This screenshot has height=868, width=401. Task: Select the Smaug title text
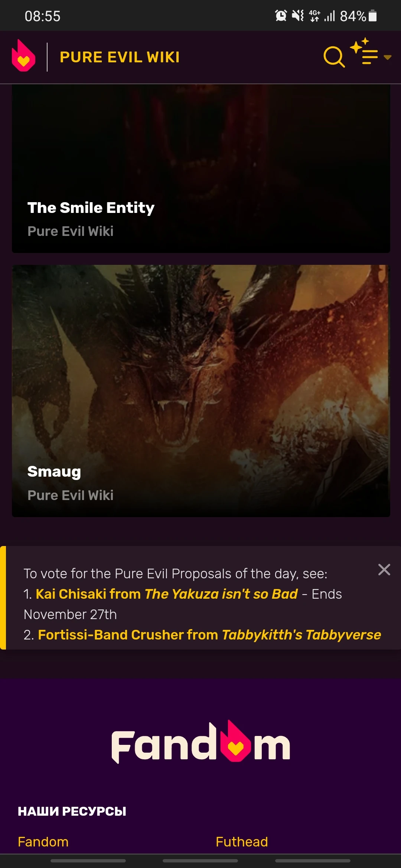point(54,471)
